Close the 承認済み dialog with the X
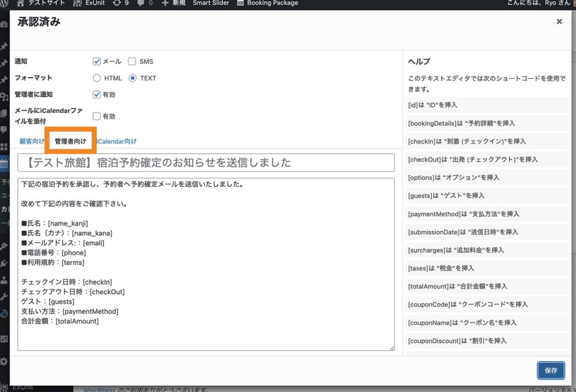Screen dimensions: 576x392 [559, 22]
